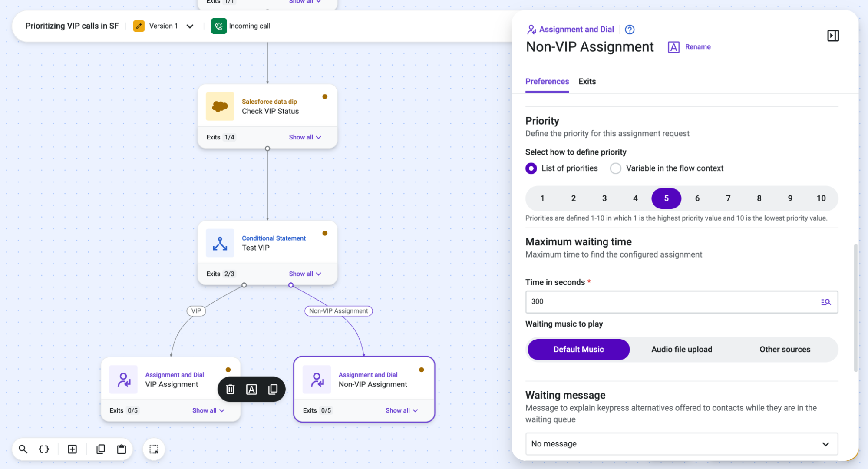The width and height of the screenshot is (868, 469).
Task: Click rename icon in floating node toolbar
Action: tap(251, 389)
